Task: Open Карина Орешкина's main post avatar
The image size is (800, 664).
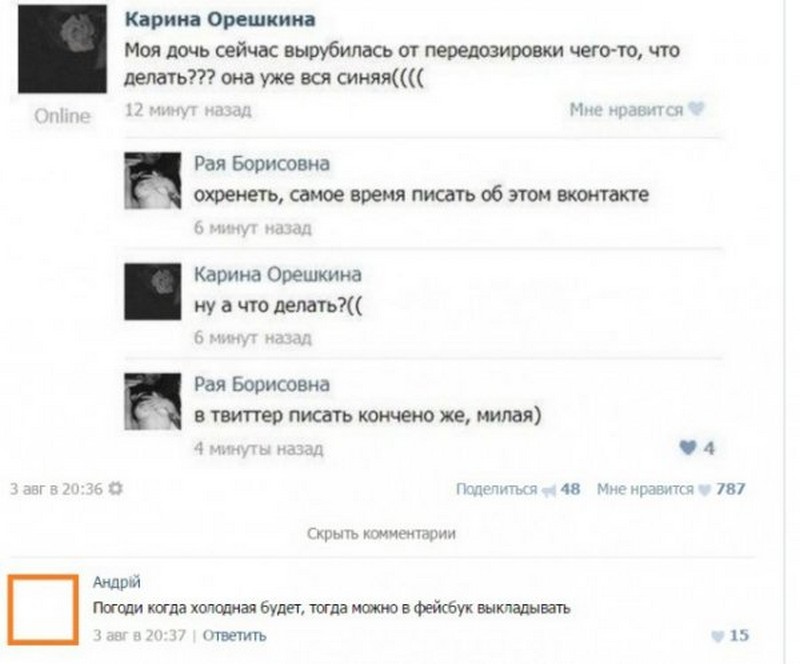Action: (x=62, y=48)
